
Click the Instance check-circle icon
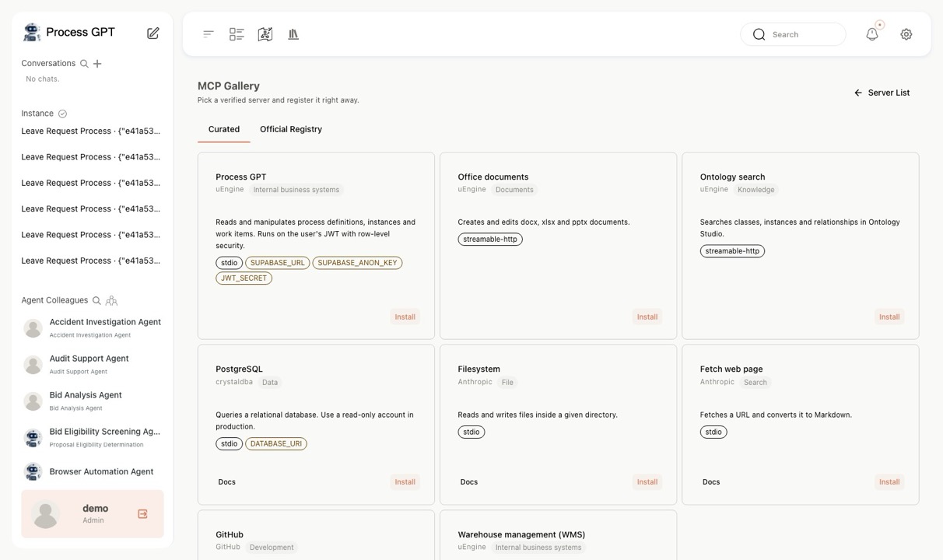63,114
